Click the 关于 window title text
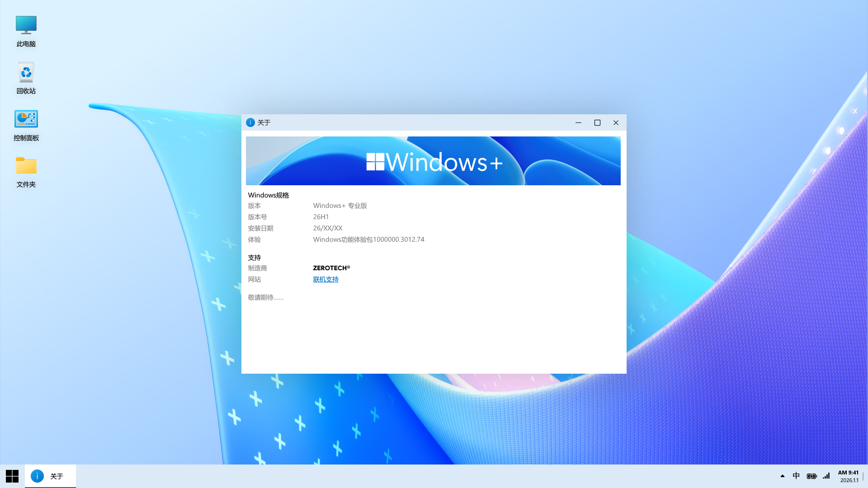The width and height of the screenshot is (868, 488). point(264,122)
